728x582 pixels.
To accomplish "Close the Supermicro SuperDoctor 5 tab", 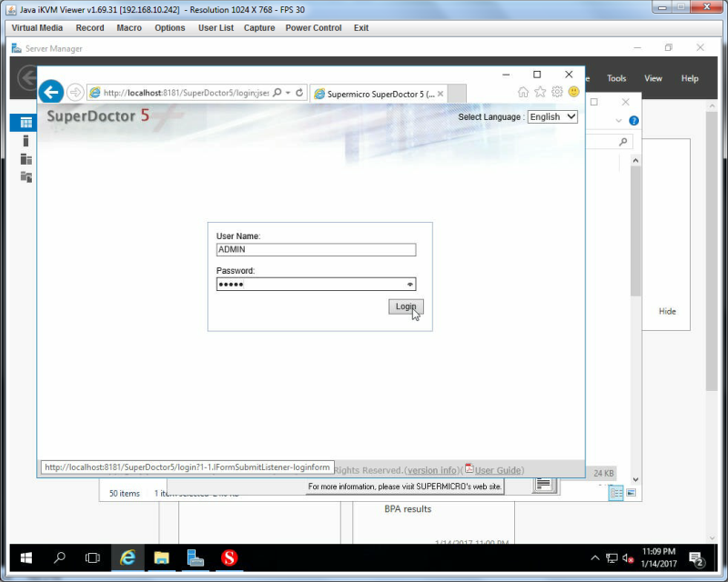I will tap(440, 95).
